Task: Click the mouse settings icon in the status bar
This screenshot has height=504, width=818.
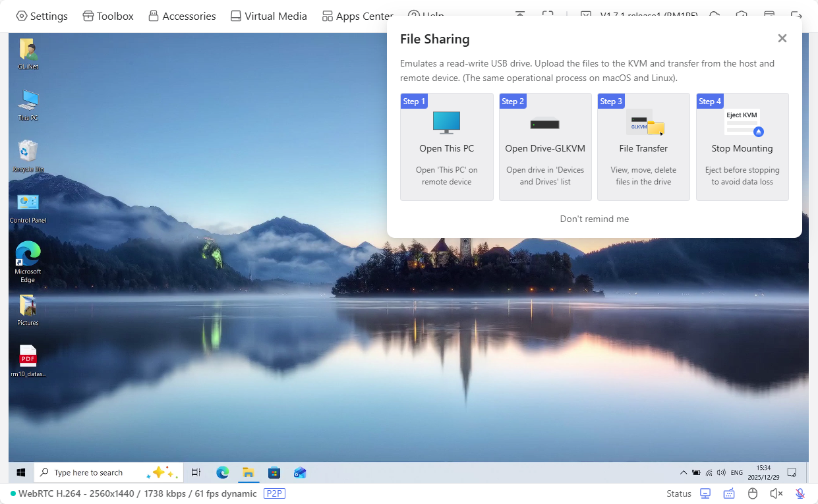Action: point(752,493)
